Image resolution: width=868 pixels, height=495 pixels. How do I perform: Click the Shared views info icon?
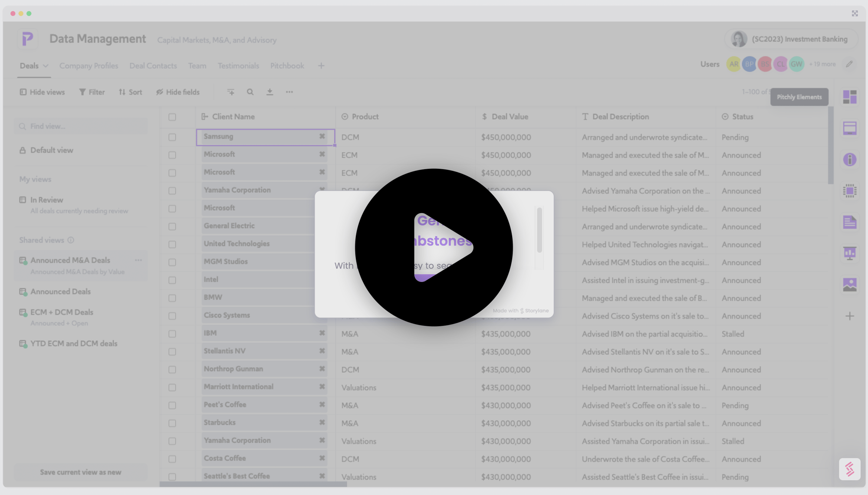coord(71,240)
